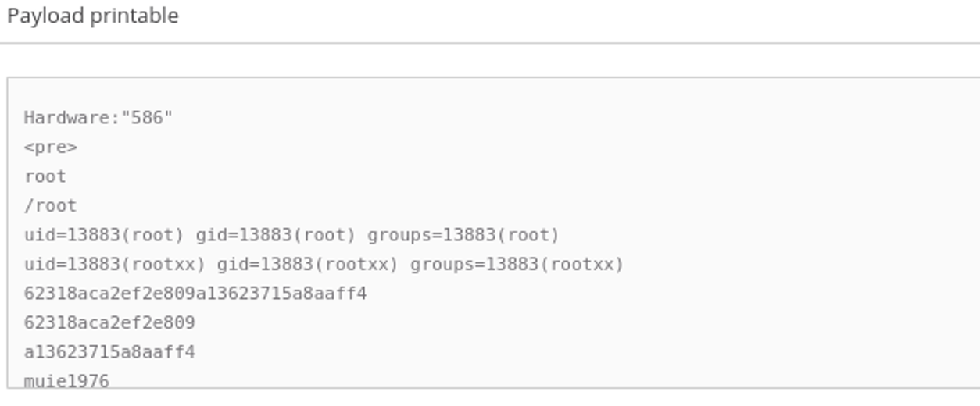Click the uid=13883(rootxx) text
The height and width of the screenshot is (406, 980).
click(115, 265)
